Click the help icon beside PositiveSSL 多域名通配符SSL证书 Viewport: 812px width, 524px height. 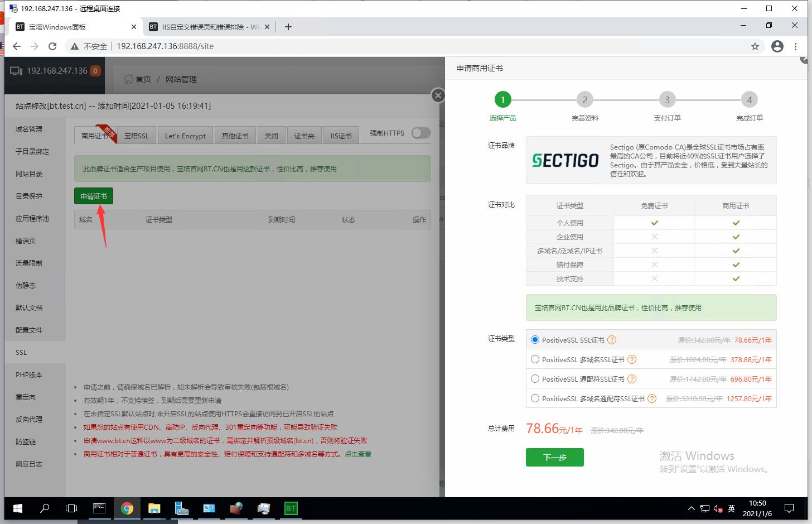pyautogui.click(x=652, y=398)
